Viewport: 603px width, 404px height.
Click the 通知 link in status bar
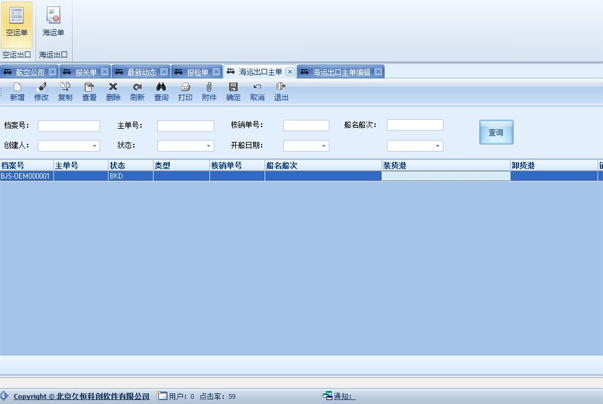(343, 396)
